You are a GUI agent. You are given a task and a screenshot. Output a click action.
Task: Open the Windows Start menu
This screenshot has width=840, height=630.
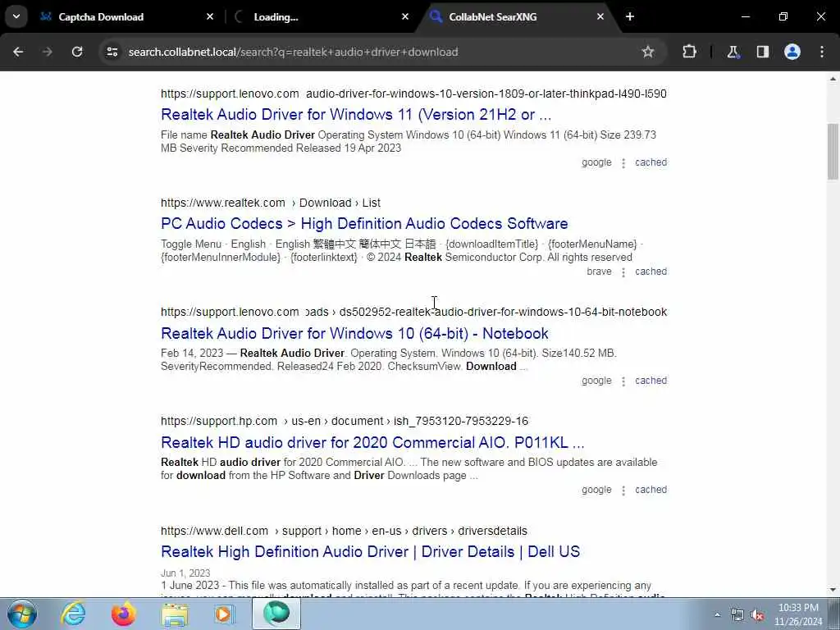point(22,614)
